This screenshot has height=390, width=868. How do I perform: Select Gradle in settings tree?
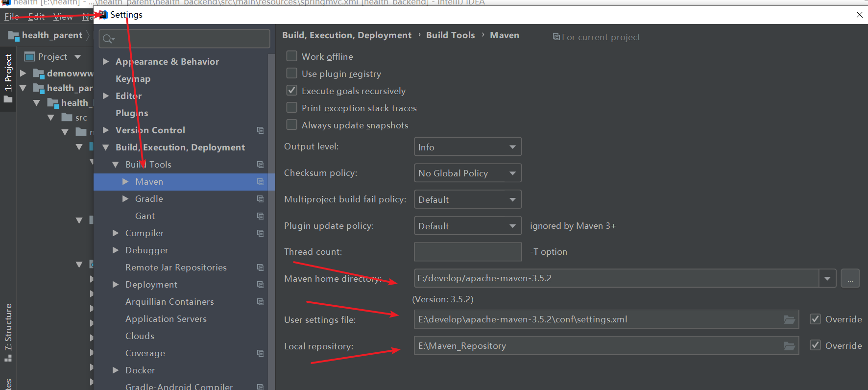pos(149,199)
